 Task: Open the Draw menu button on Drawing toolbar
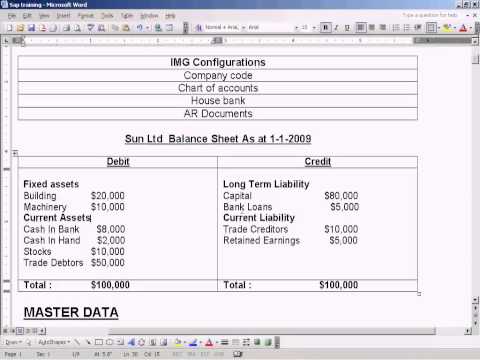(x=13, y=342)
